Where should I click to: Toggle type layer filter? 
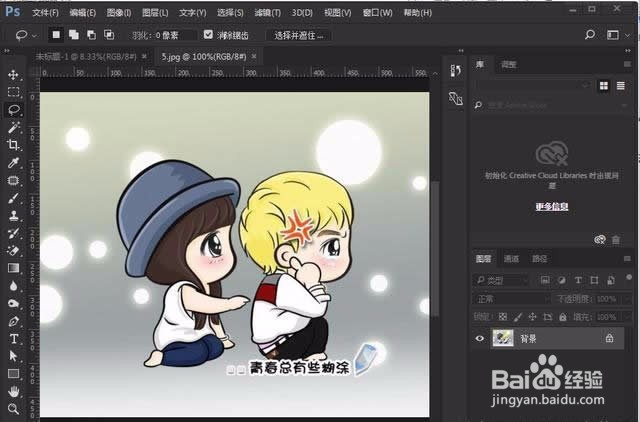coord(578,280)
